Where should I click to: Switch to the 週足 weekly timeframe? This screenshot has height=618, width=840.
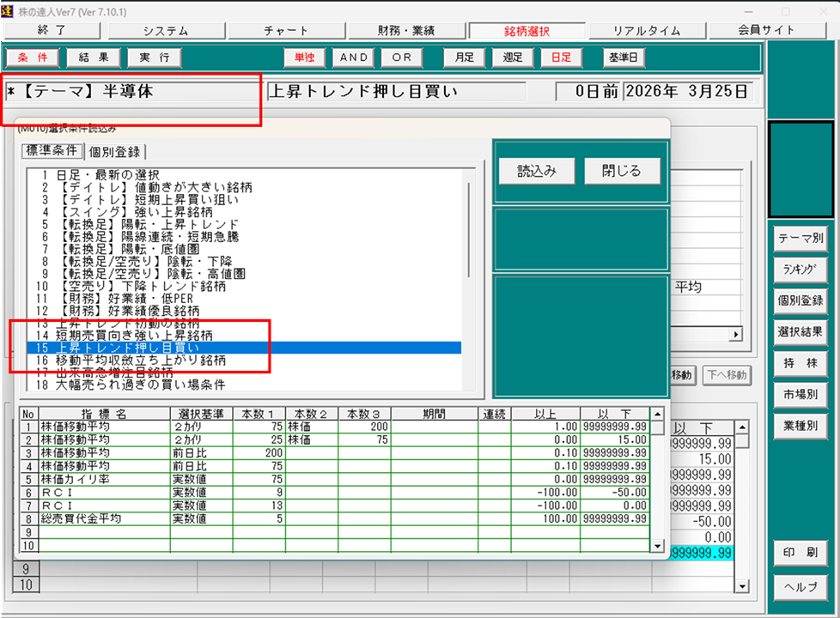(513, 58)
